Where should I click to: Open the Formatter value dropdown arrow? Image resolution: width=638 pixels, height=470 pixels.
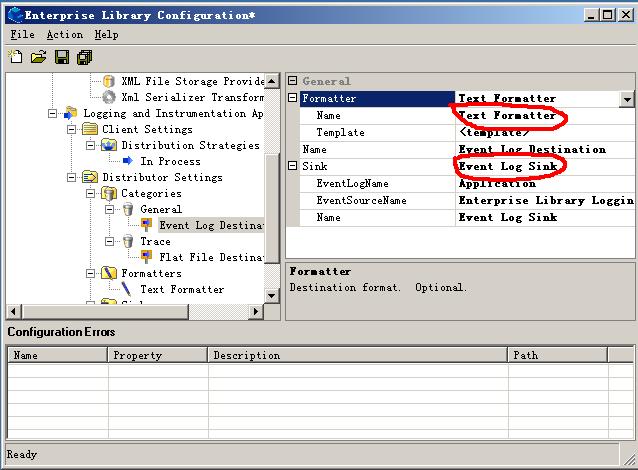click(x=626, y=99)
